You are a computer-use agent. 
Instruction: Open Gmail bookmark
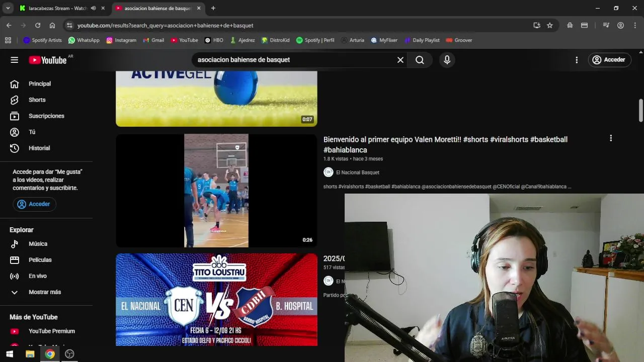point(153,40)
